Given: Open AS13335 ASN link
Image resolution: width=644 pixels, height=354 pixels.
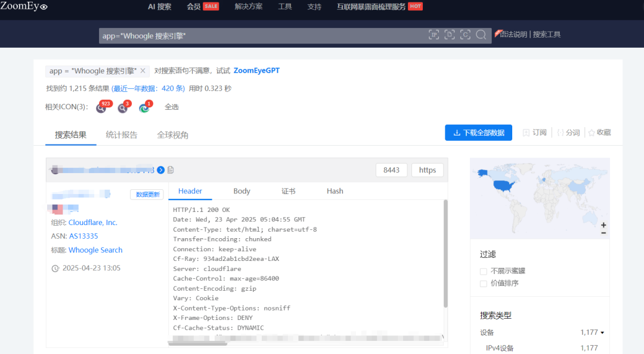Looking at the screenshot, I should tap(83, 236).
